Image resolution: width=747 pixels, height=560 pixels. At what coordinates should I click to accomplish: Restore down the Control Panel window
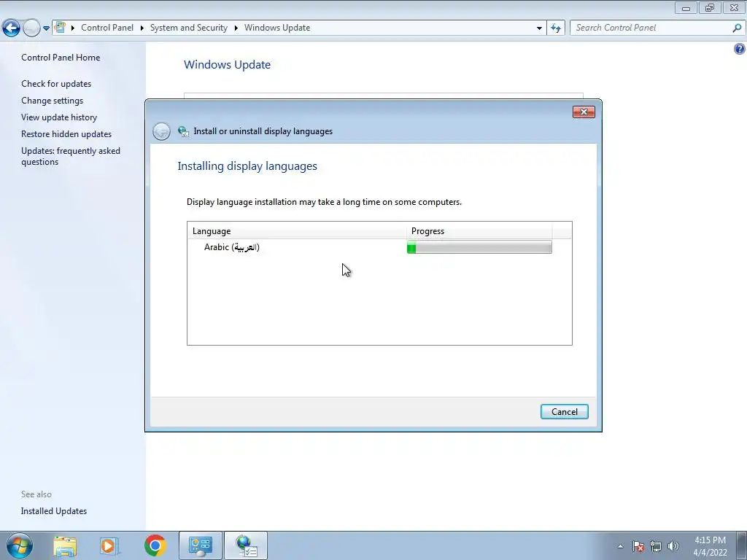(x=710, y=7)
